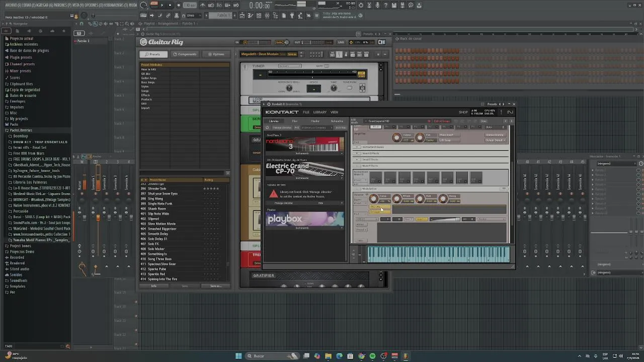644x362 pixels.
Task: Select the Kontakt Libraries tab
Action: click(274, 121)
